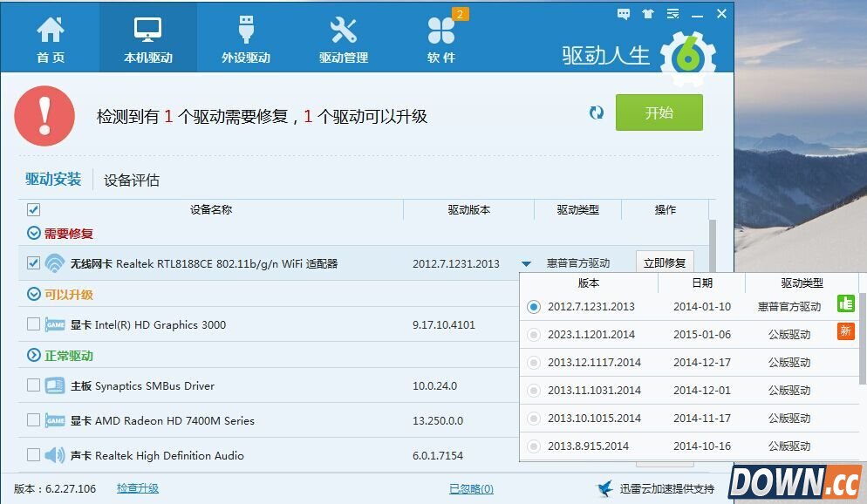Click the 检查升级 link
The width and height of the screenshot is (867, 504).
coord(138,488)
